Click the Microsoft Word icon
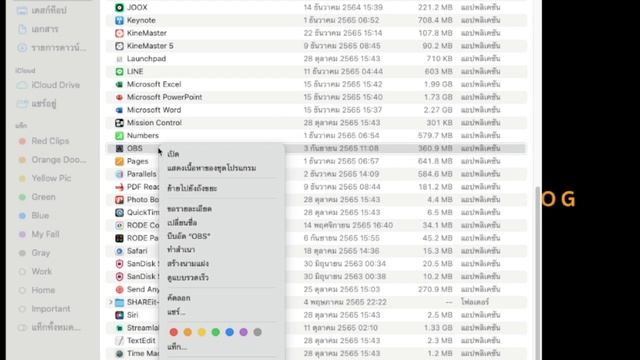The height and width of the screenshot is (360, 640). tap(119, 110)
